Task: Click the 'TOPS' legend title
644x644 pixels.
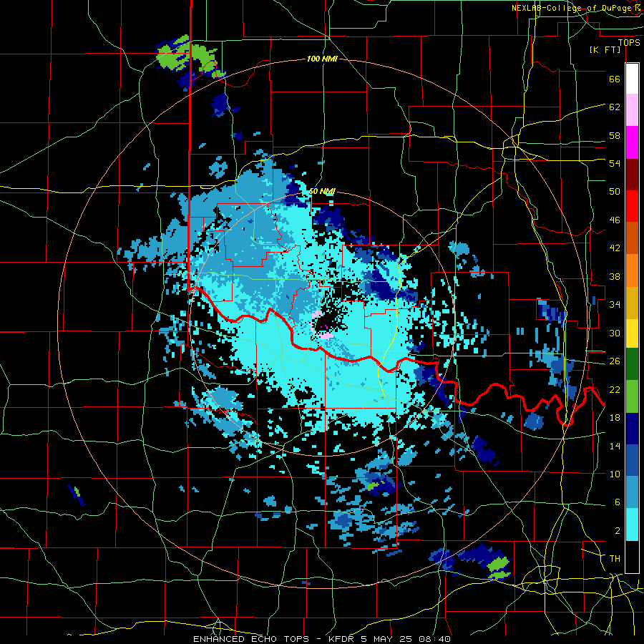Action: [x=629, y=43]
